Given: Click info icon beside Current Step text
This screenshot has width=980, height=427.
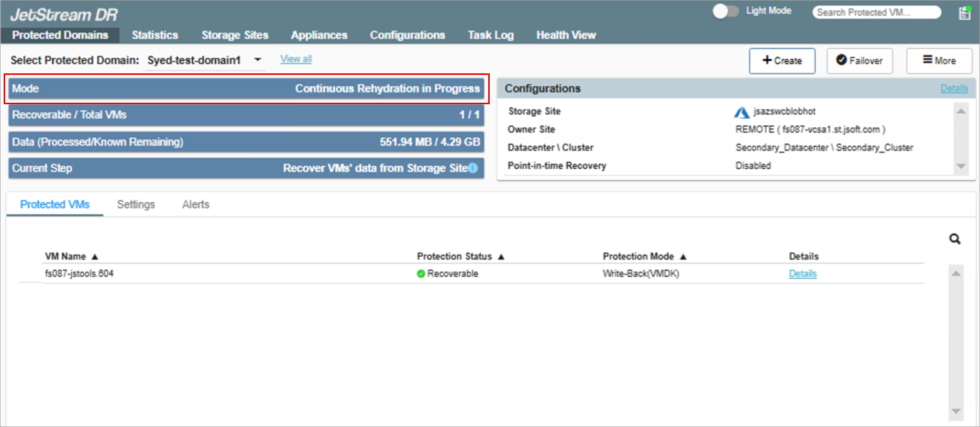Looking at the screenshot, I should (x=473, y=168).
